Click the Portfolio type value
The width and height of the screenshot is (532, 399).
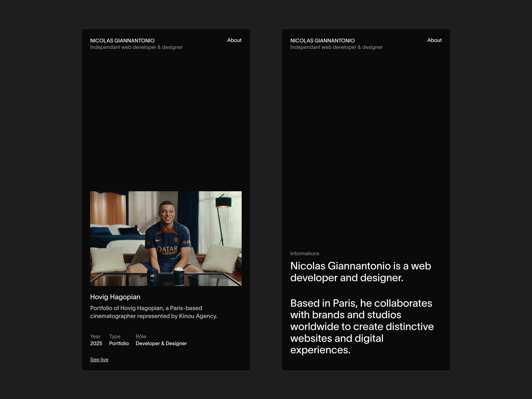119,343
